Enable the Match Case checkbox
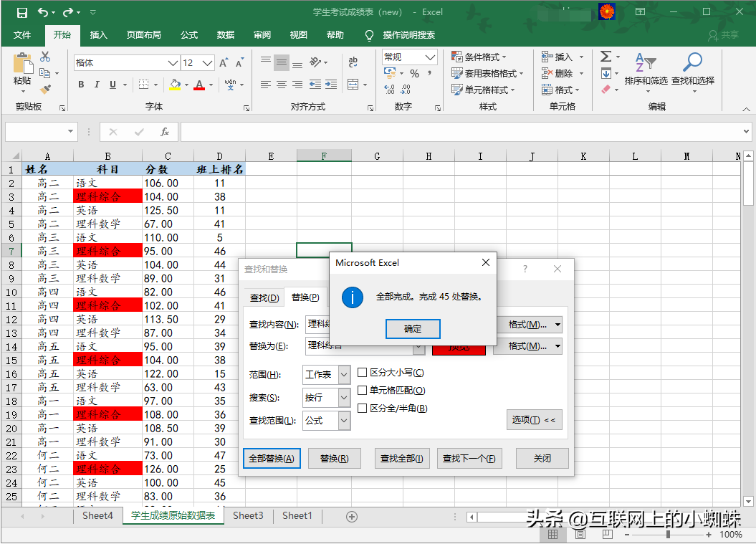The height and width of the screenshot is (544, 756). pos(362,372)
